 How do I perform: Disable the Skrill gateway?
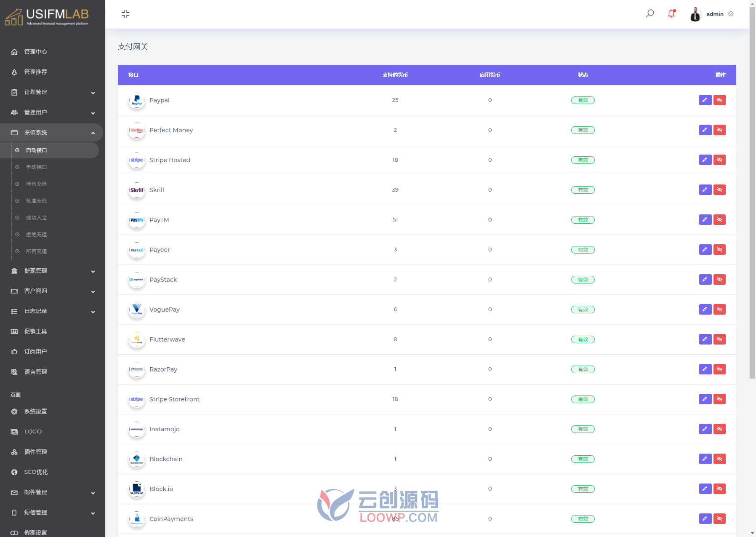click(719, 190)
